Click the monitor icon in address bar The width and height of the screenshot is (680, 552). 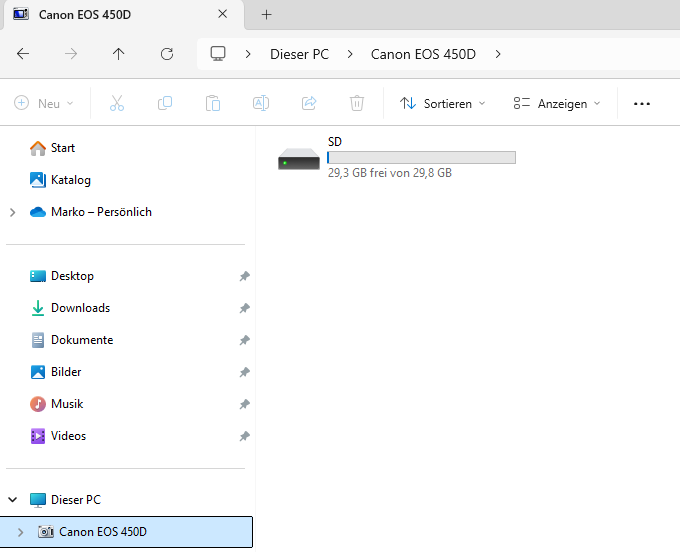(x=218, y=54)
